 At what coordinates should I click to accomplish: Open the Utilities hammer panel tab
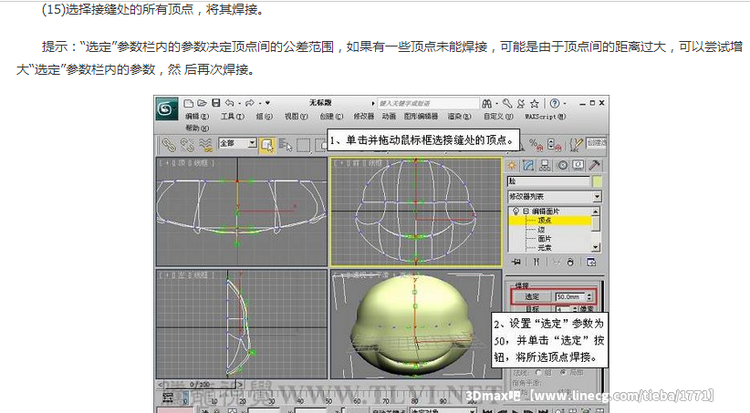pyautogui.click(x=594, y=166)
